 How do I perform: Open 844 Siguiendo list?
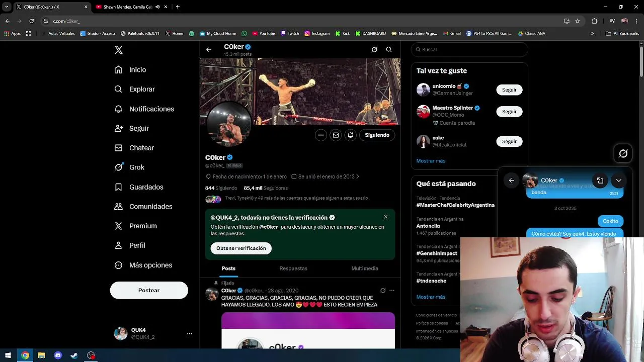click(221, 188)
